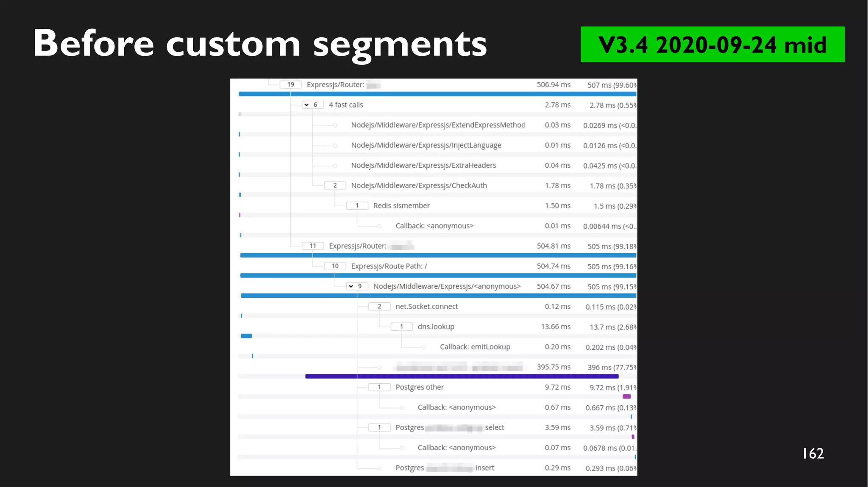Select Callback: <anonymous> under Redis sismember
Viewport: 868px width, 487px height.
[x=434, y=226]
